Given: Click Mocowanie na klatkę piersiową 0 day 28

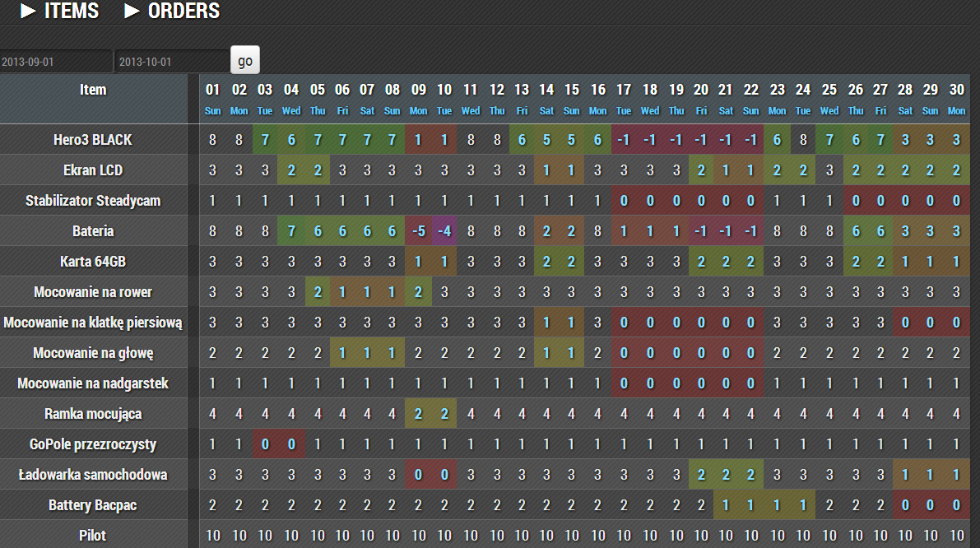Looking at the screenshot, I should click(x=905, y=323).
